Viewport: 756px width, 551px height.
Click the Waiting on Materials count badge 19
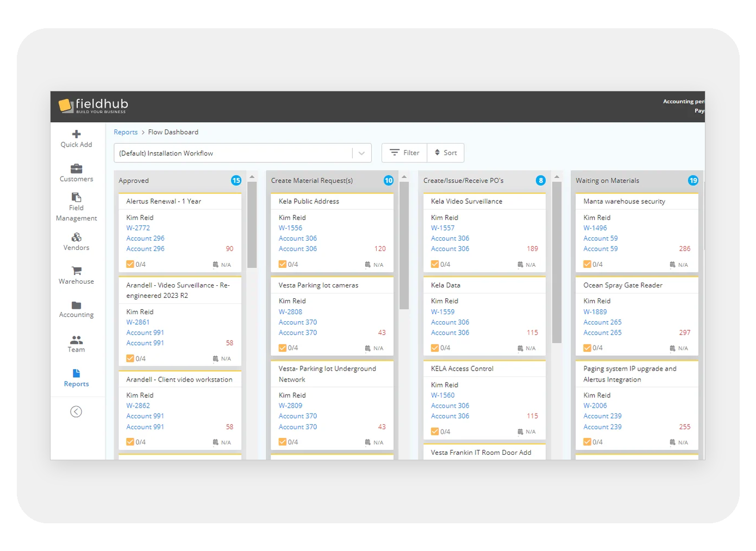pos(693,180)
